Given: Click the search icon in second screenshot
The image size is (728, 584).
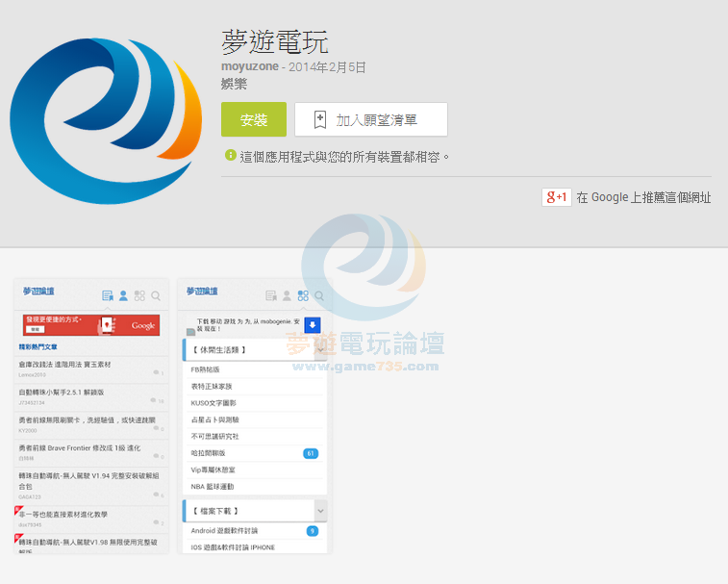Looking at the screenshot, I should click(319, 296).
